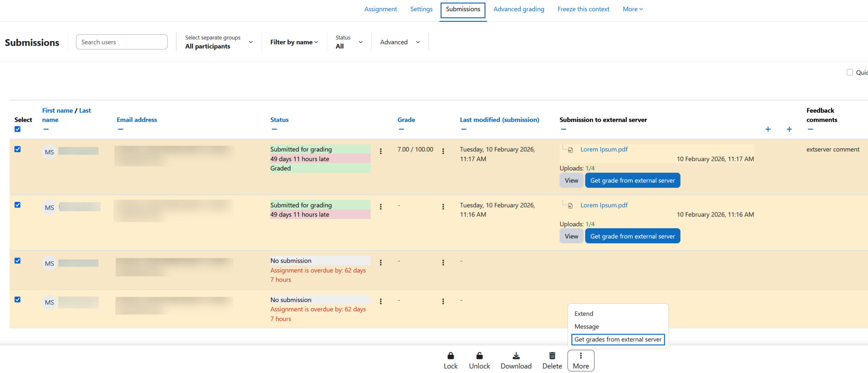Open the Status All filter dropdown
The image size is (868, 373).
click(349, 42)
